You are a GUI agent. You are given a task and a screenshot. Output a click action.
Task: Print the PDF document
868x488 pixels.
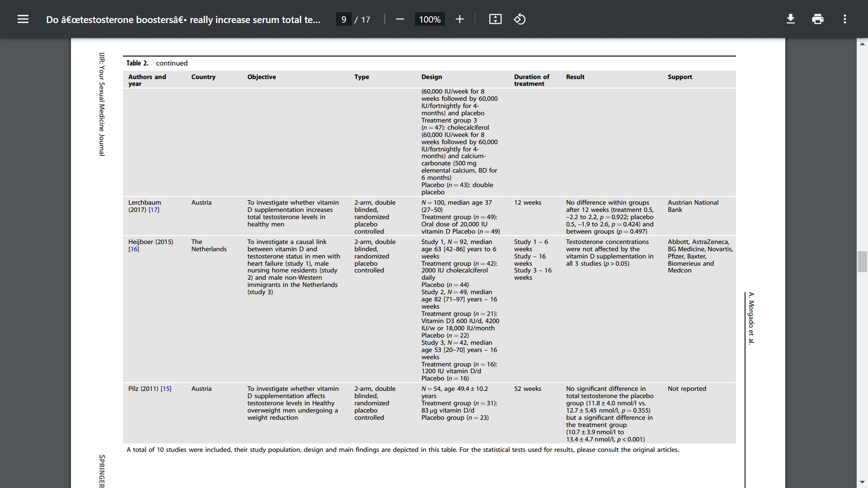tap(817, 19)
